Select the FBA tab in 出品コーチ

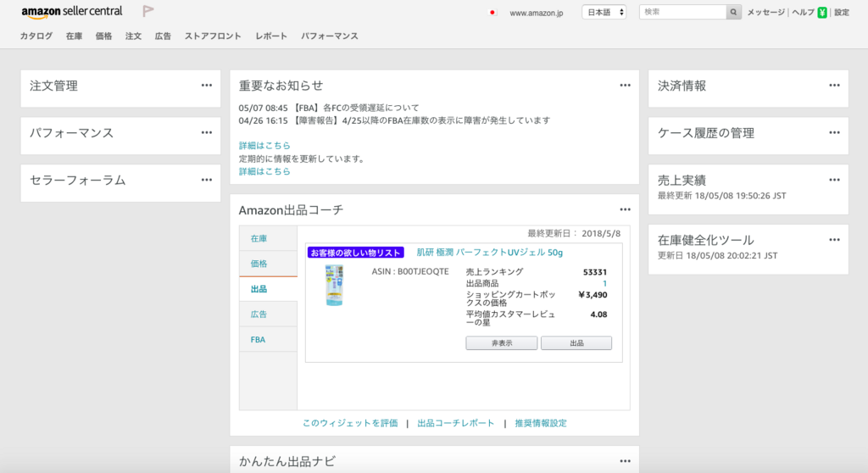tap(269, 340)
